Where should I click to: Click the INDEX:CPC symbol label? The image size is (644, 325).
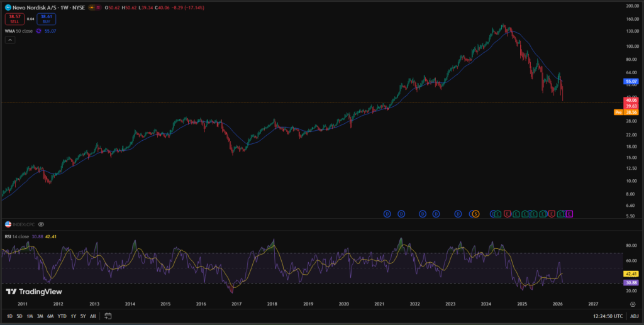(24, 224)
